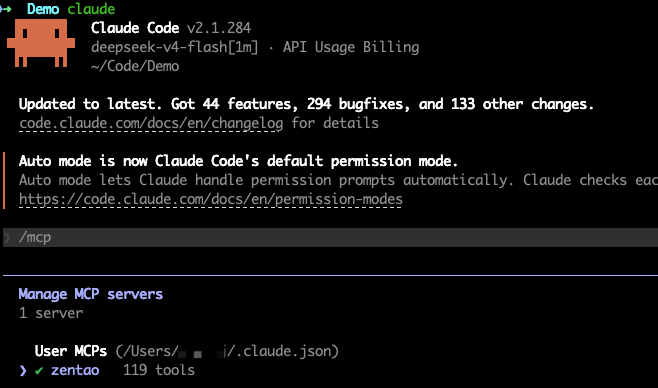Click the selection arrow before zentao
This screenshot has height=388, width=658.
[x=23, y=370]
